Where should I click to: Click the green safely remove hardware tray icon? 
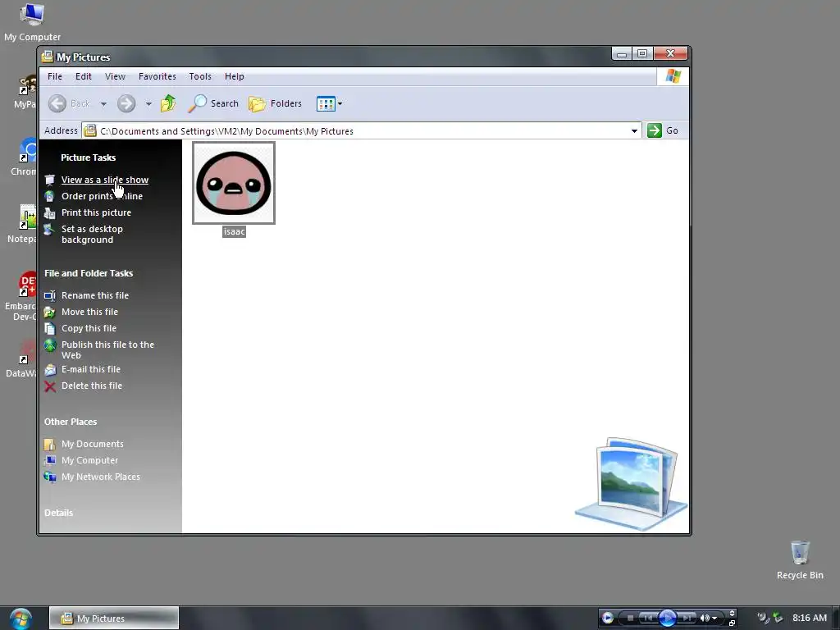778,618
